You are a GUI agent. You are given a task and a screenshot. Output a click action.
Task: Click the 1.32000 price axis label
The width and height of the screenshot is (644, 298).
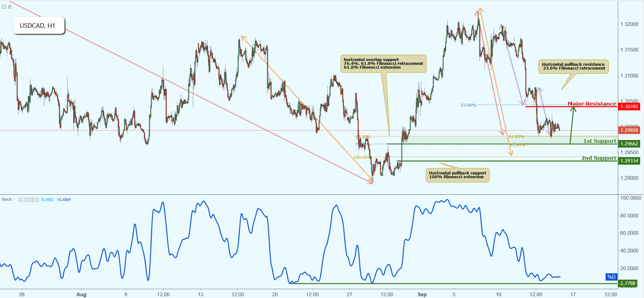[630, 24]
